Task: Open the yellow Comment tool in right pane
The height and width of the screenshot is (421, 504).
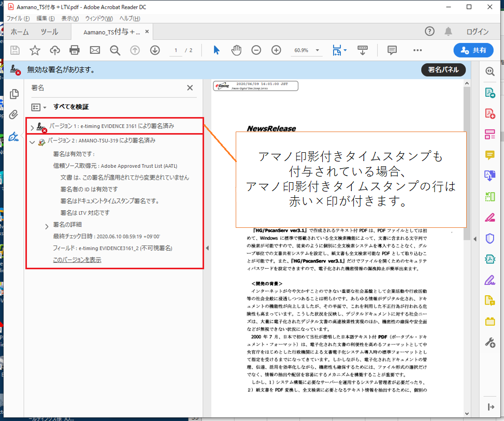Action: tap(490, 155)
